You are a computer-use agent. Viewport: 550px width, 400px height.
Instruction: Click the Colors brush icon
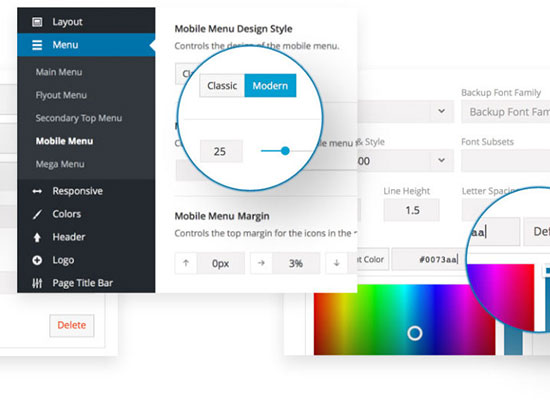point(37,214)
